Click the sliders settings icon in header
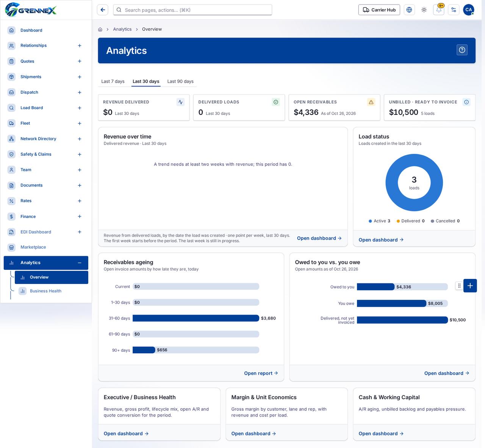The width and height of the screenshot is (485, 448). [454, 10]
